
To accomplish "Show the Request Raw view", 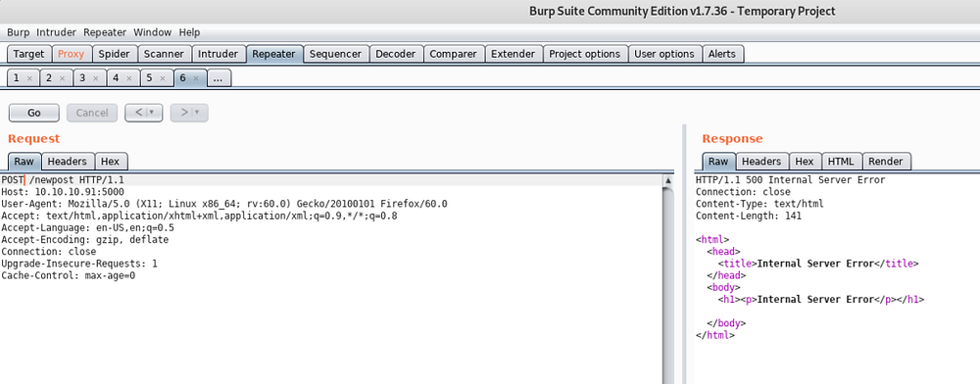I will point(24,161).
